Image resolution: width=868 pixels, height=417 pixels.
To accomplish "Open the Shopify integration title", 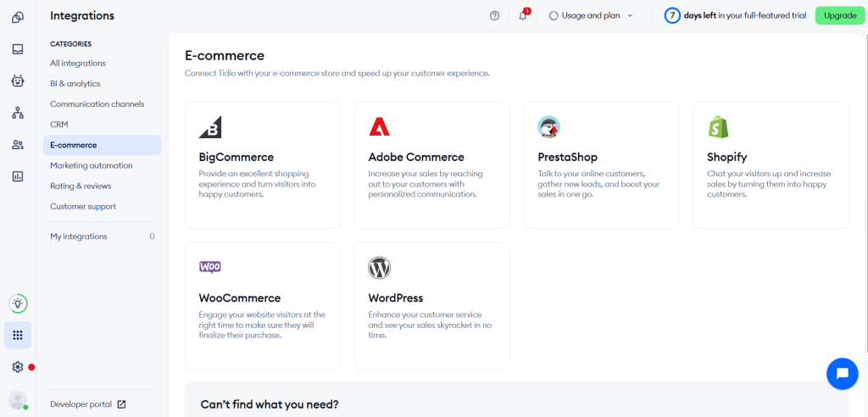I will [x=726, y=158].
